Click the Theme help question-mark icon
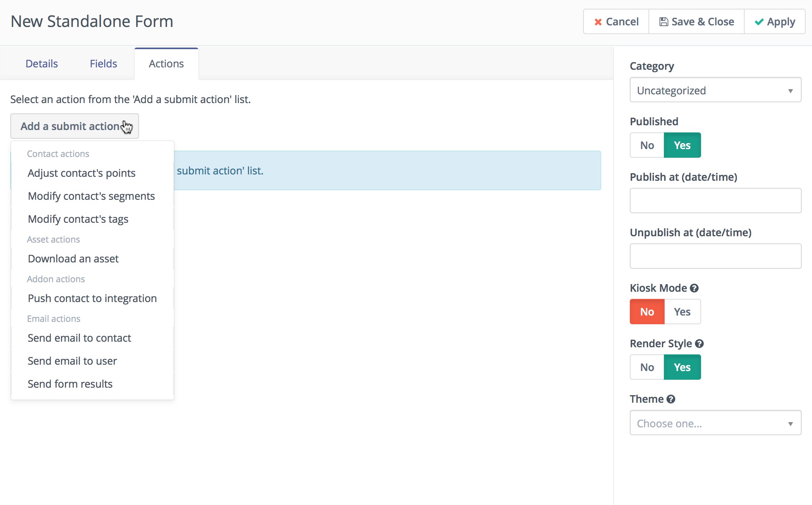 point(671,399)
